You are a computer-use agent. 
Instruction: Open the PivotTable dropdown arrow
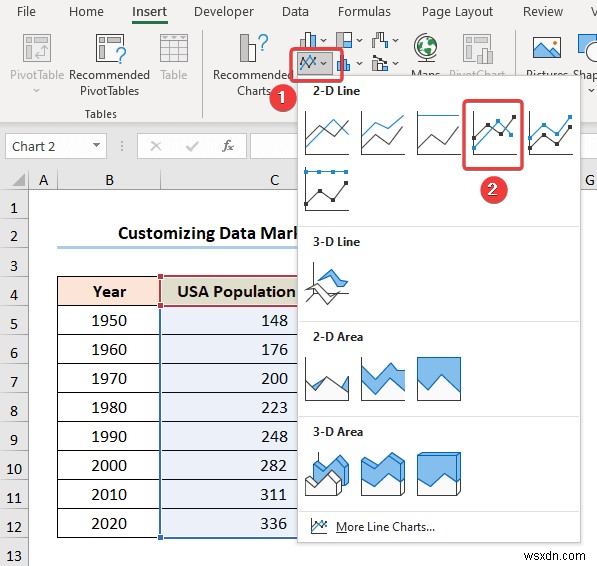(x=37, y=90)
